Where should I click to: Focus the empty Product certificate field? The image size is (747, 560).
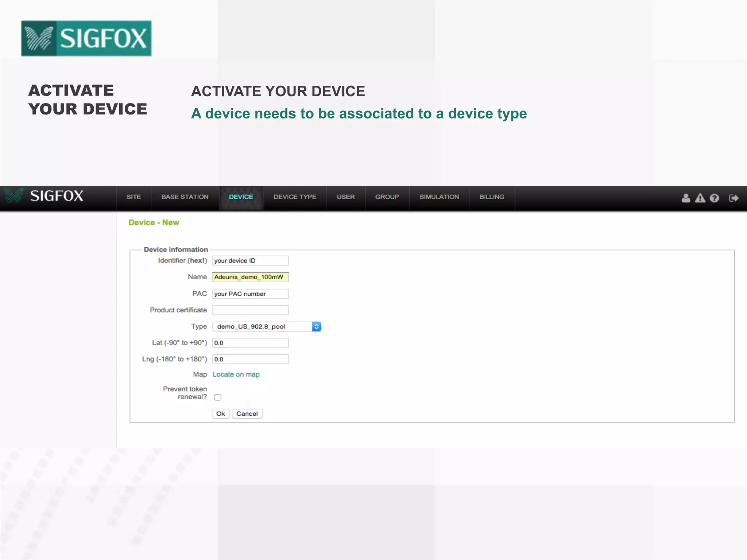(x=251, y=310)
